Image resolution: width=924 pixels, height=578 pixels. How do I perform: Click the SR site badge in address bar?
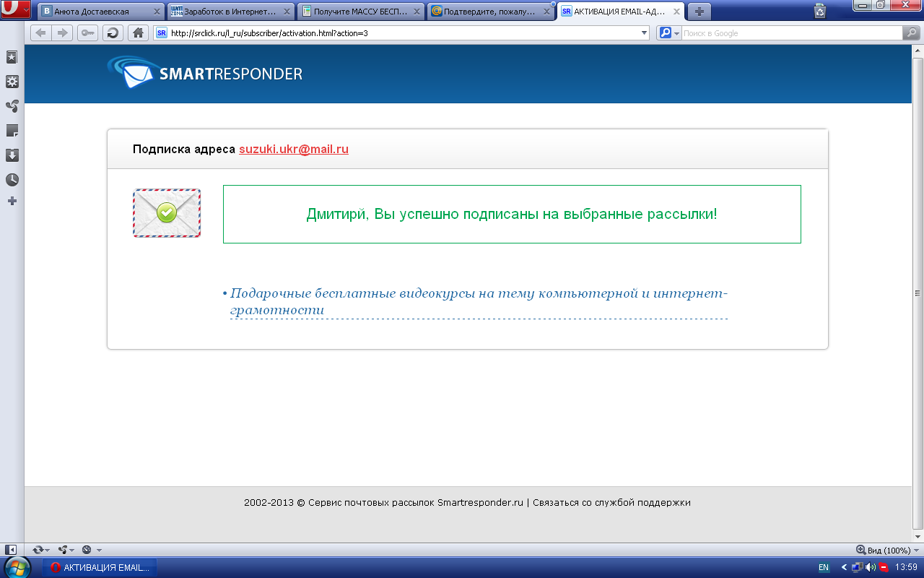coord(162,33)
